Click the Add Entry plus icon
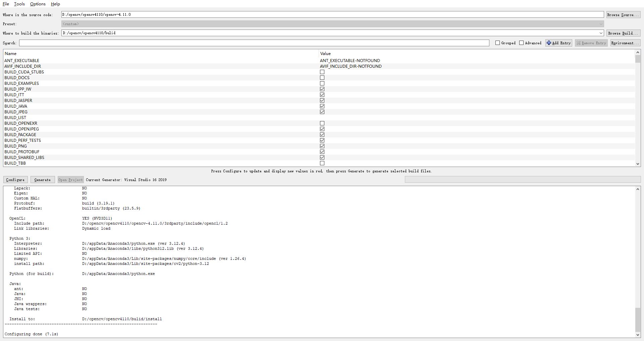The image size is (644, 341). 549,43
